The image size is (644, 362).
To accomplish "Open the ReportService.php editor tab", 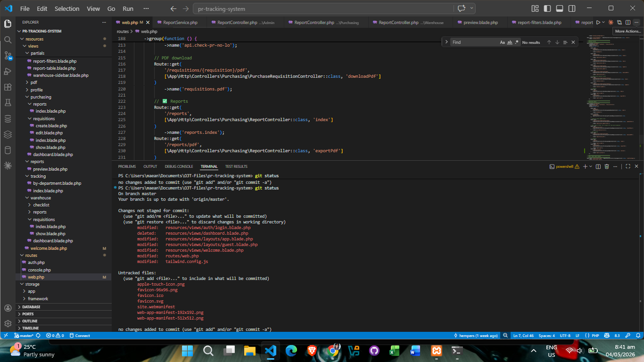I will (180, 22).
